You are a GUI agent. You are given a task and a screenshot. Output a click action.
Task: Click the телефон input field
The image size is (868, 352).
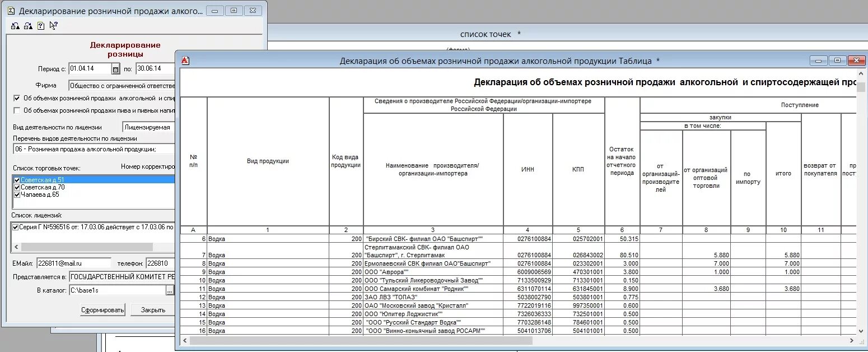pyautogui.click(x=160, y=263)
